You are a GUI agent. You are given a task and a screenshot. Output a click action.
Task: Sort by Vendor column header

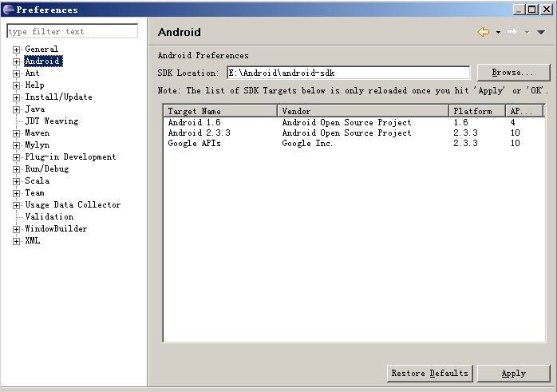point(363,111)
